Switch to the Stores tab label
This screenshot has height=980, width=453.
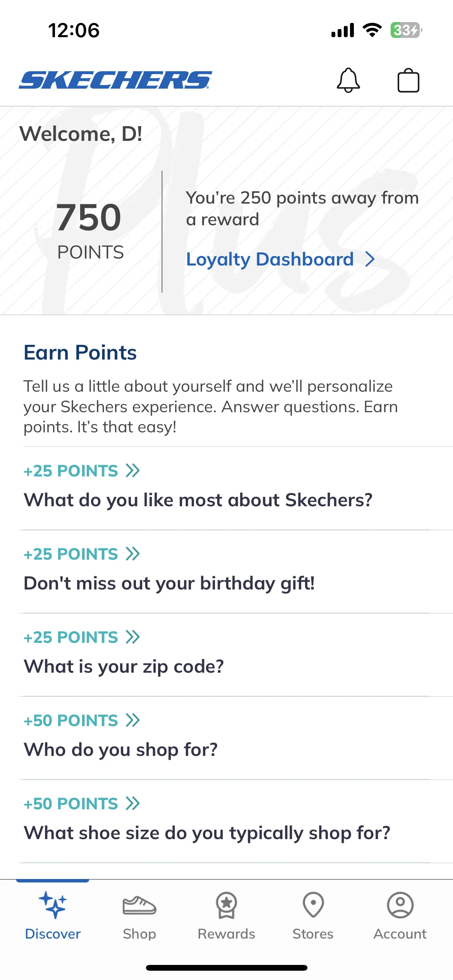[x=313, y=934]
